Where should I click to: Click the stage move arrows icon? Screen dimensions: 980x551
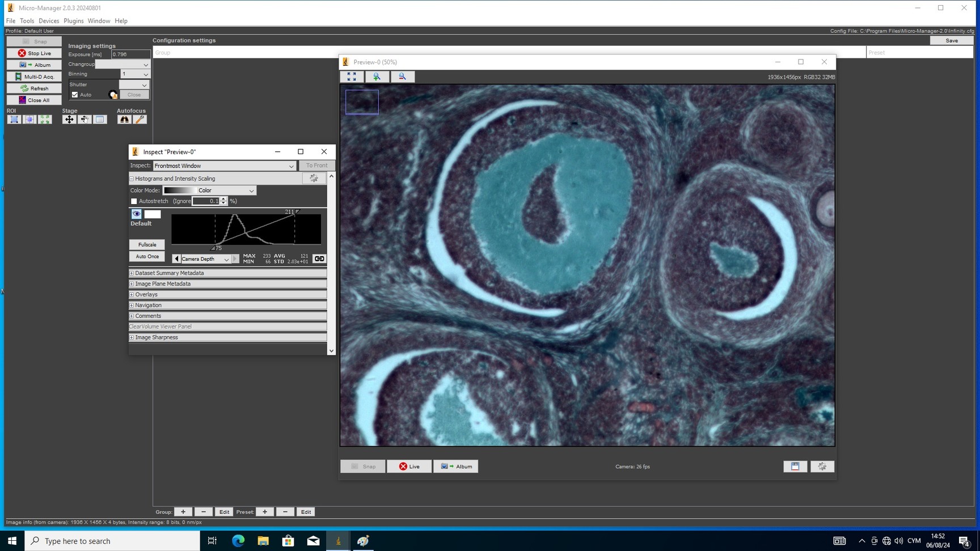69,120
